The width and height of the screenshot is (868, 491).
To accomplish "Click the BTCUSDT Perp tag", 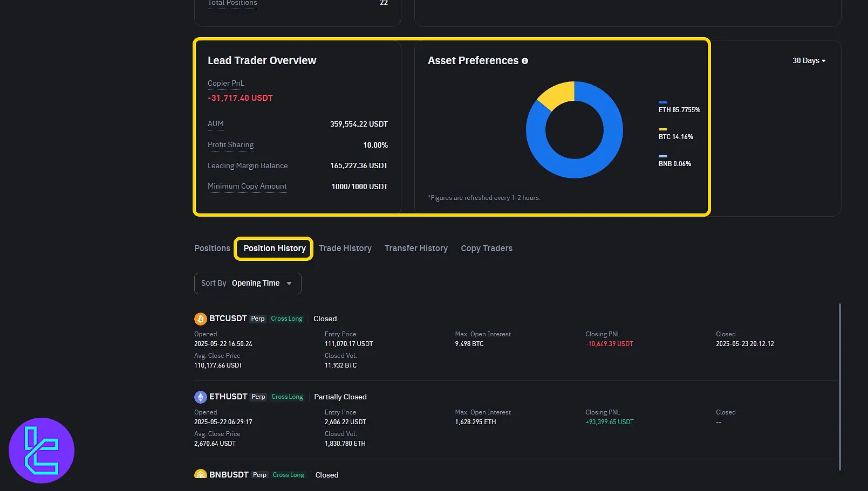I will [258, 319].
